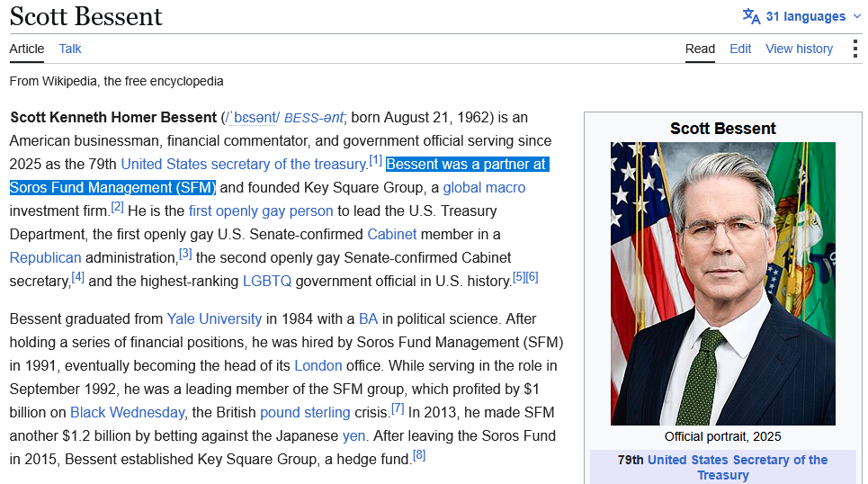The width and height of the screenshot is (868, 484).
Task: Select the Read tab
Action: click(701, 49)
